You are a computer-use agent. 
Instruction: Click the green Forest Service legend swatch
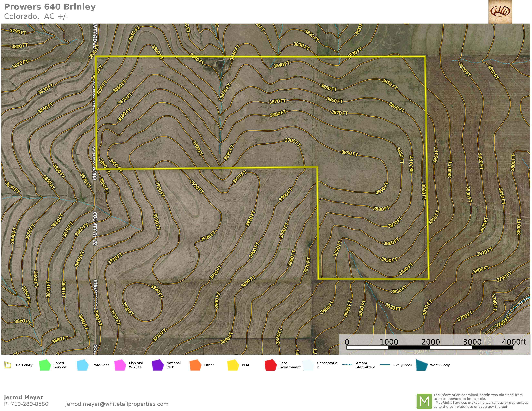[45, 365]
